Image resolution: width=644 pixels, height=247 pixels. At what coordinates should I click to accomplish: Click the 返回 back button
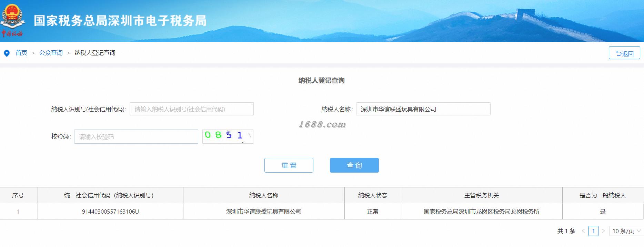tap(624, 53)
